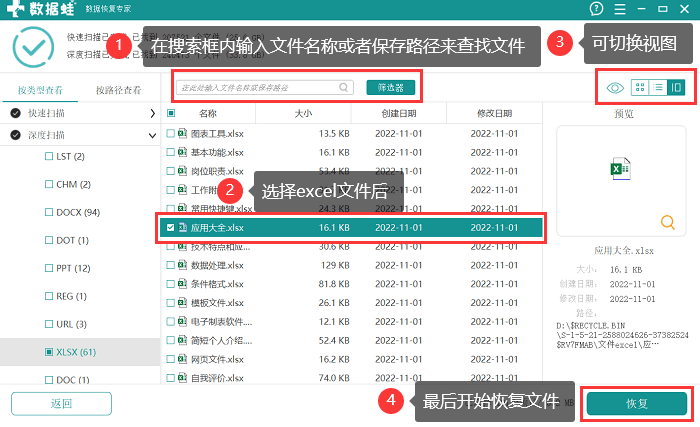700x427 pixels.
Task: Click Excel icon of 基本功能.xlsx
Action: [182, 152]
